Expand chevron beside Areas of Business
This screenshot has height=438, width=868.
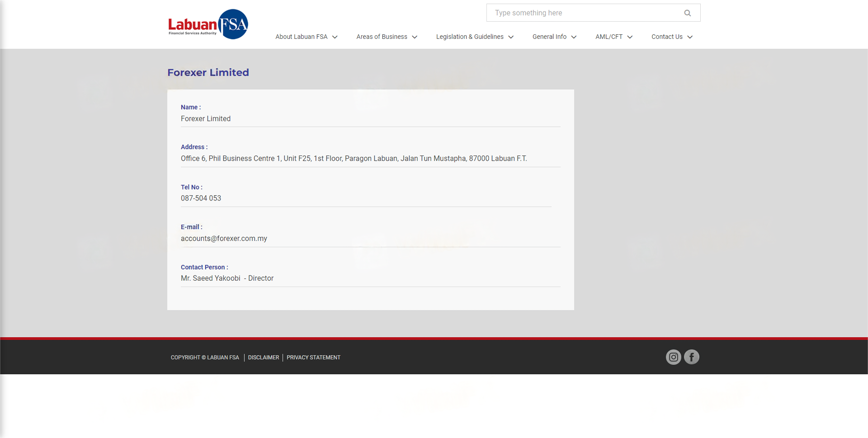tap(415, 37)
